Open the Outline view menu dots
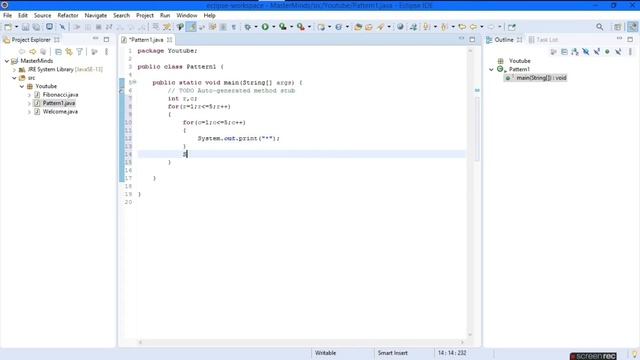The height and width of the screenshot is (360, 640). tap(630, 52)
